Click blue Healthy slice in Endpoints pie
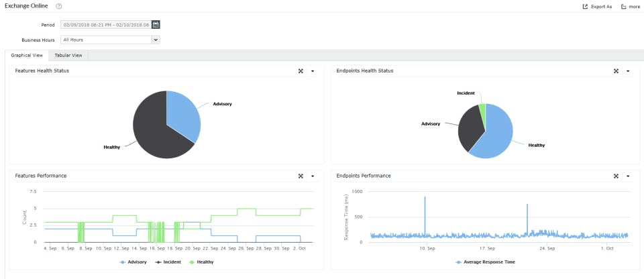The width and height of the screenshot is (644, 279). (x=496, y=133)
